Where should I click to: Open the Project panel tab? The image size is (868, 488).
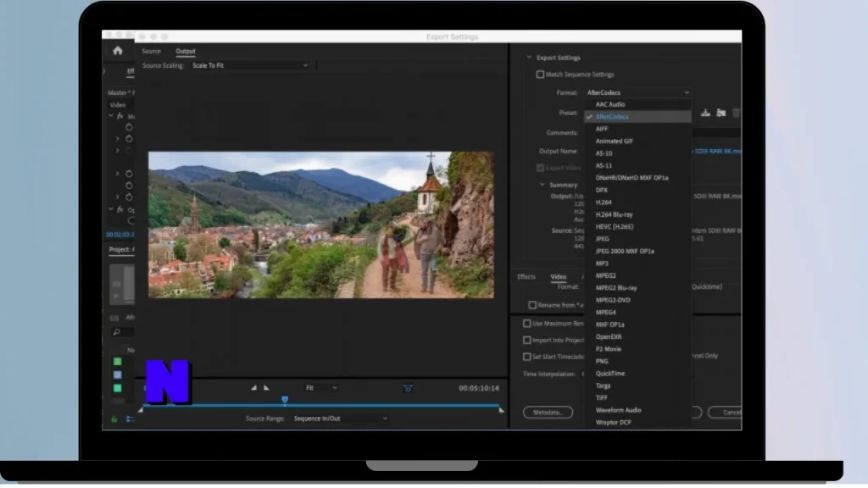click(121, 250)
